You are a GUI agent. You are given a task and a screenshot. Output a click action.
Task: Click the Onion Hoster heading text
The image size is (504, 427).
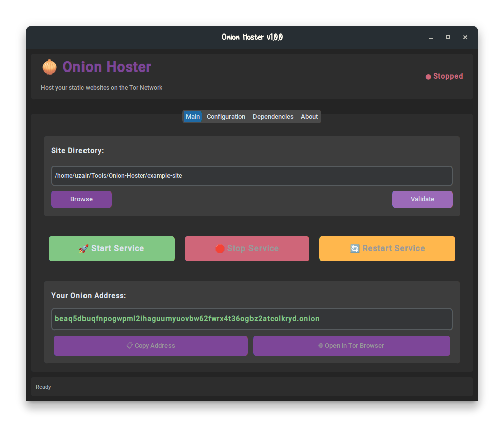coord(107,67)
